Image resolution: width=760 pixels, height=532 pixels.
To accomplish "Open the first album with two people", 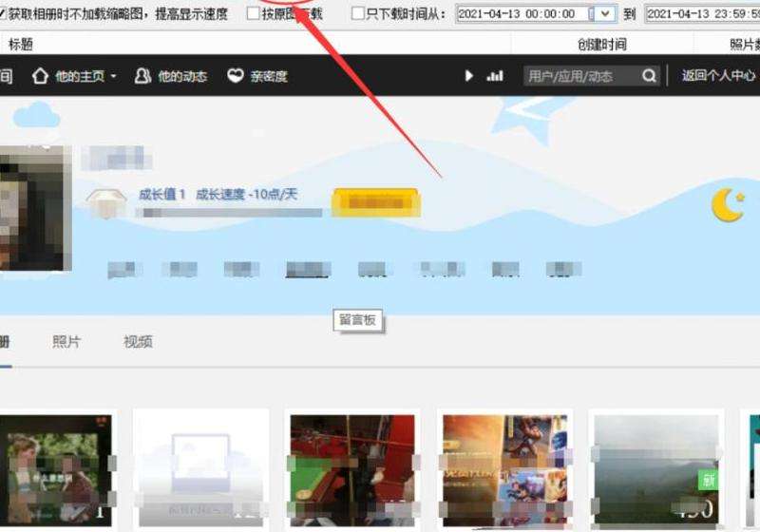I will pyautogui.click(x=54, y=470).
